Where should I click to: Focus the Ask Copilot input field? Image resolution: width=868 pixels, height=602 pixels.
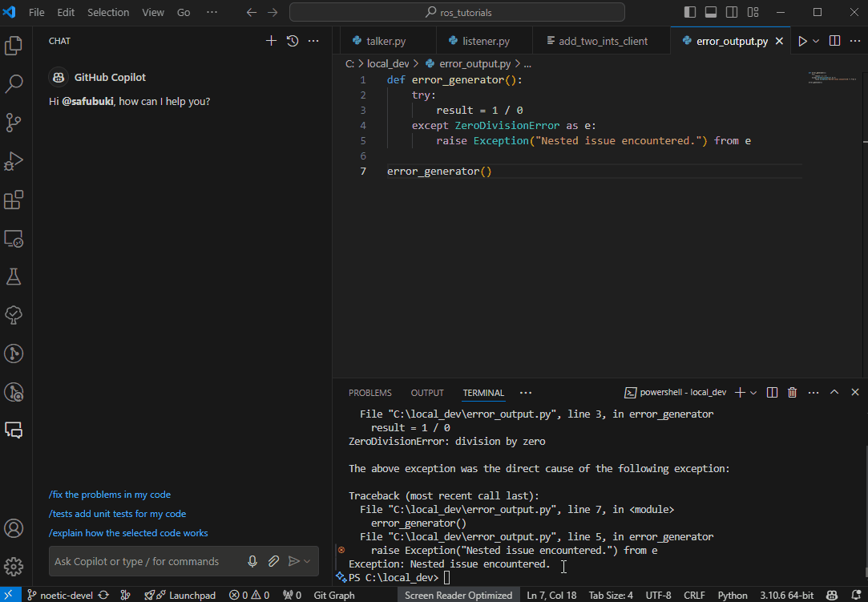147,561
